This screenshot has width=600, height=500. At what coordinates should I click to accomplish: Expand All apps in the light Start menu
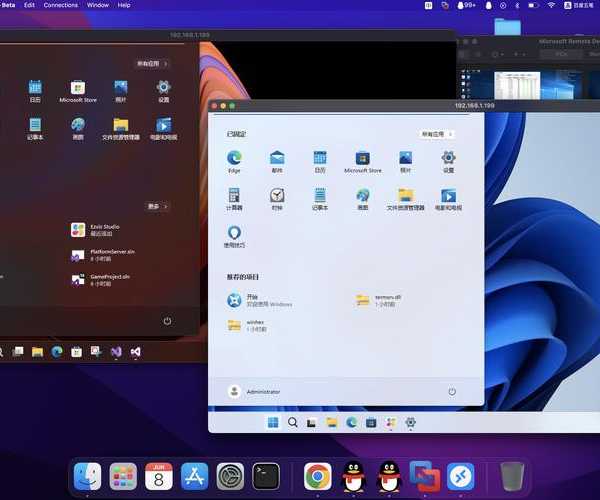click(x=437, y=134)
